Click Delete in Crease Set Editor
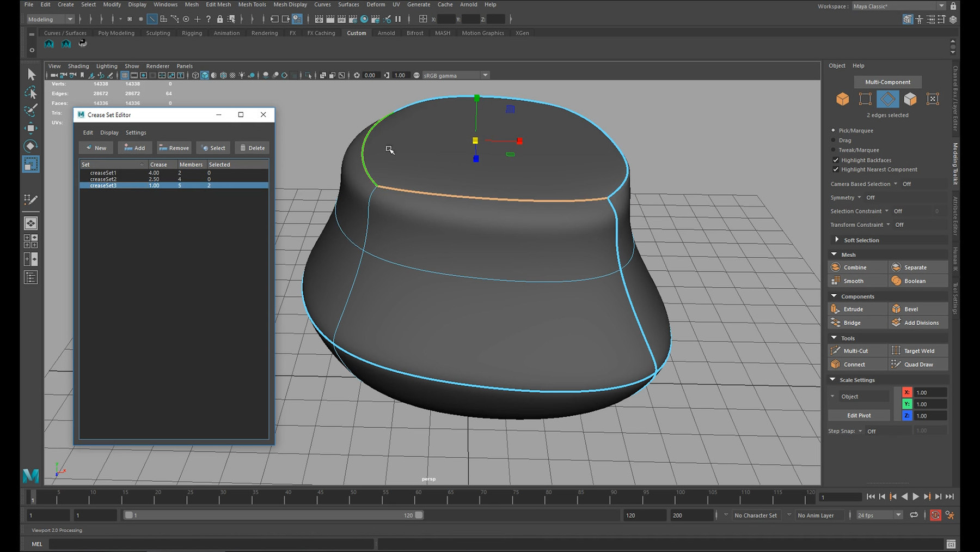 (x=252, y=148)
